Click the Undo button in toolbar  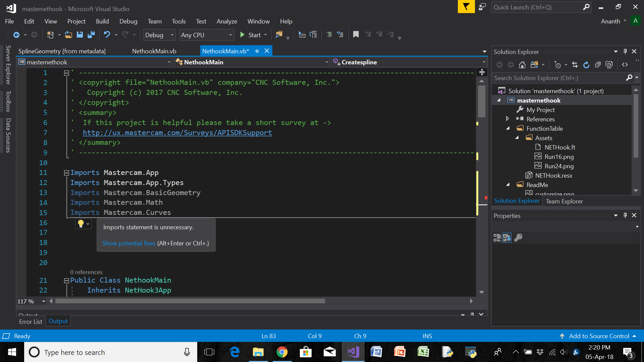click(x=107, y=35)
